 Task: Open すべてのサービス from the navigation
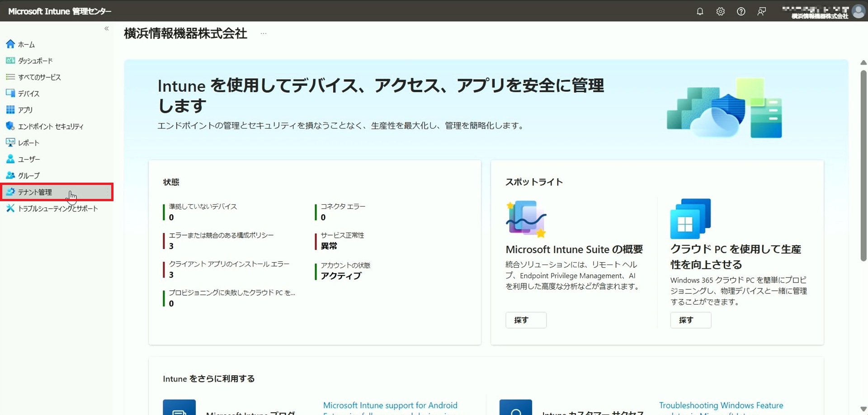click(39, 77)
